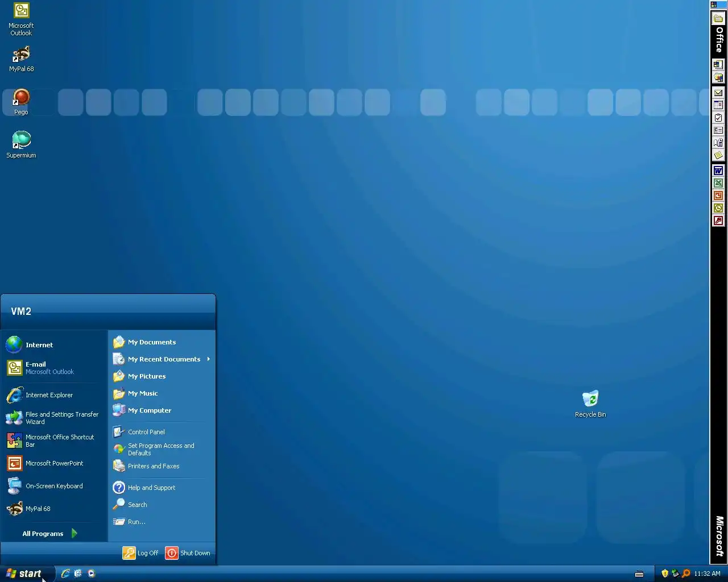Screen dimensions: 728x582
Task: Click New Message envelope icon in Shortcut Bar
Action: [718, 93]
